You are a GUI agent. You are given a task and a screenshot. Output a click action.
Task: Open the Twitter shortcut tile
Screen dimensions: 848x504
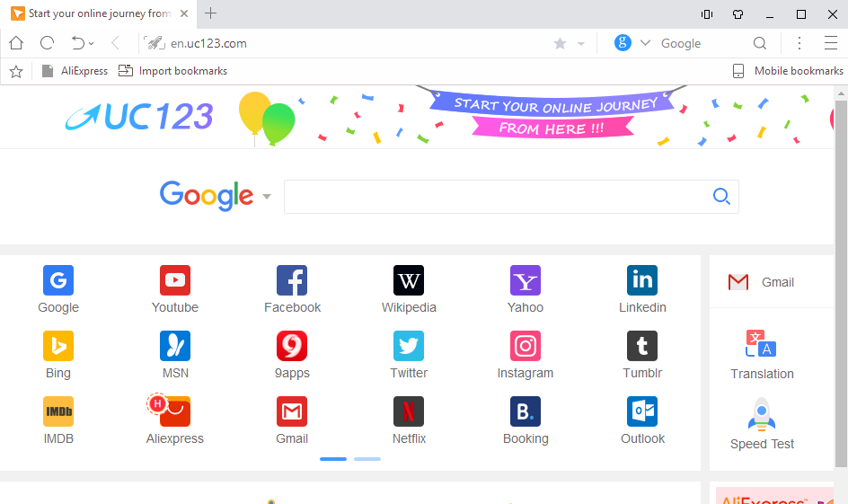(409, 355)
